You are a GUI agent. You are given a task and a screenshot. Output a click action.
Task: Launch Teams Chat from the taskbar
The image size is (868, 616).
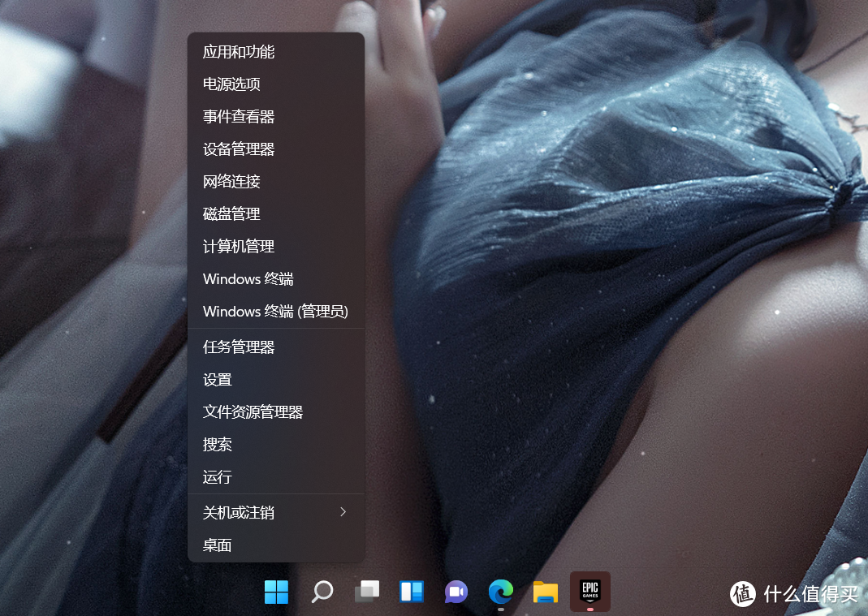(x=456, y=592)
